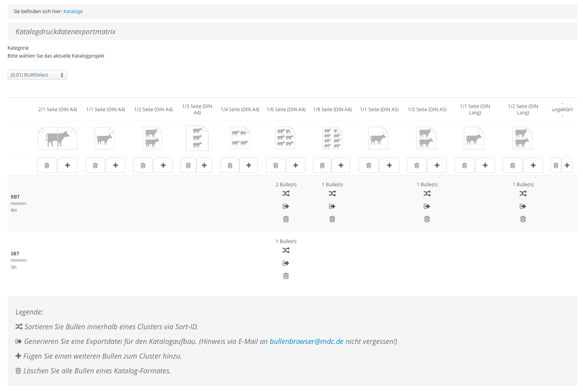This screenshot has width=583, height=392.
Task: Add a bull to 2/1 Seite (DIN A4)
Action: pos(68,165)
